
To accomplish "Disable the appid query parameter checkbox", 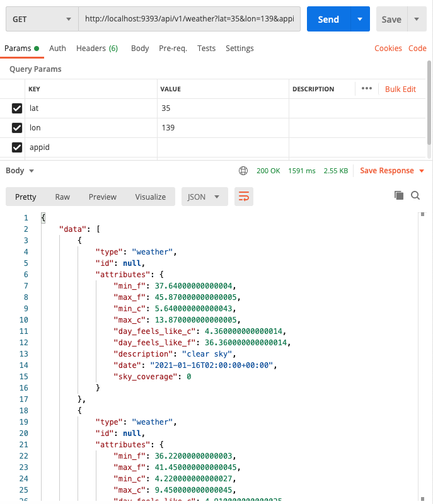I will tap(16, 147).
